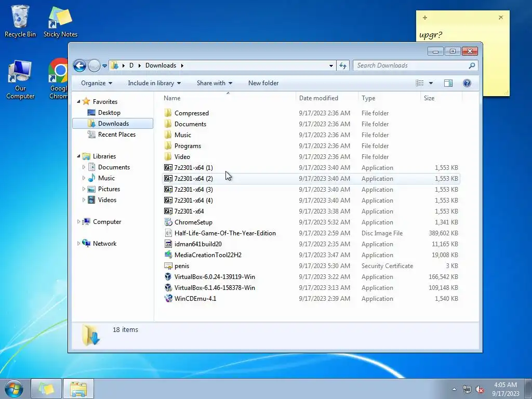The image size is (532, 399).
Task: Expand the Videos library node
Action: (84, 200)
